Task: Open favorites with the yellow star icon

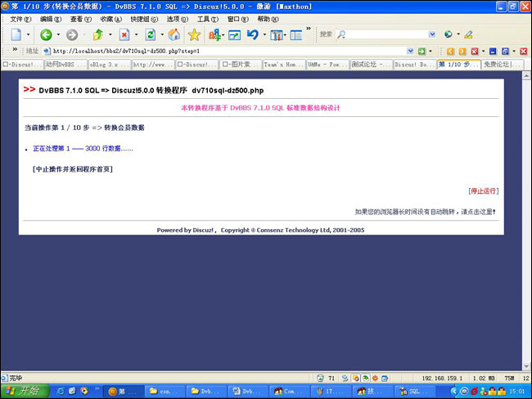Action: [x=194, y=34]
